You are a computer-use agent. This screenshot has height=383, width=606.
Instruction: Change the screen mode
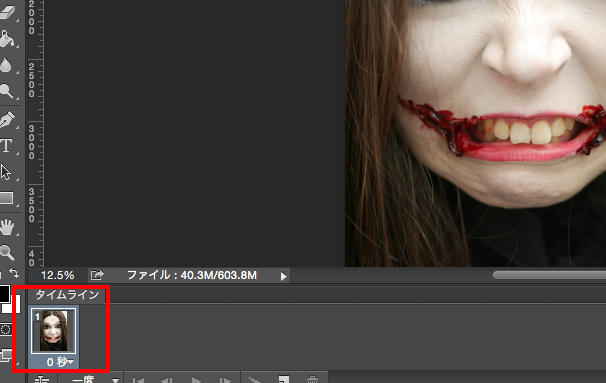(6, 355)
